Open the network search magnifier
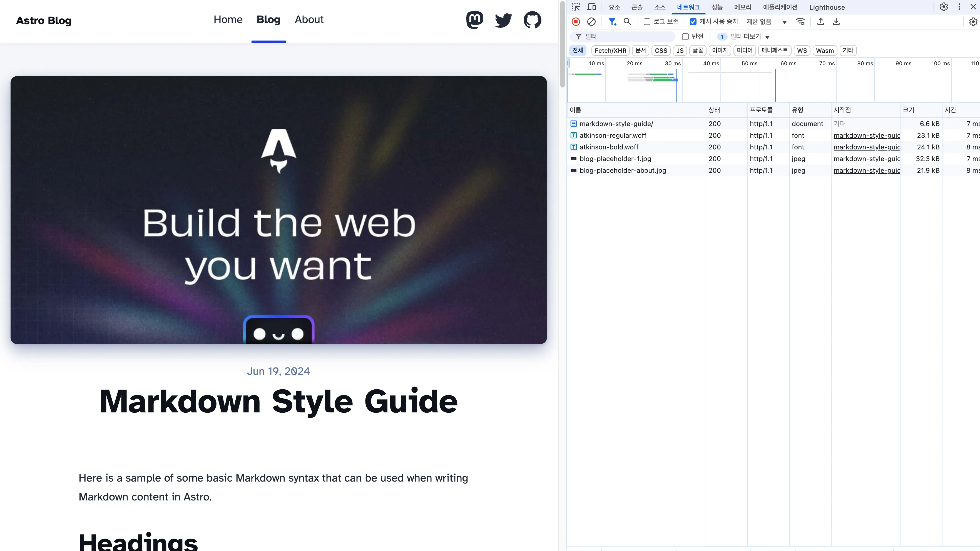This screenshot has width=980, height=551. point(627,22)
